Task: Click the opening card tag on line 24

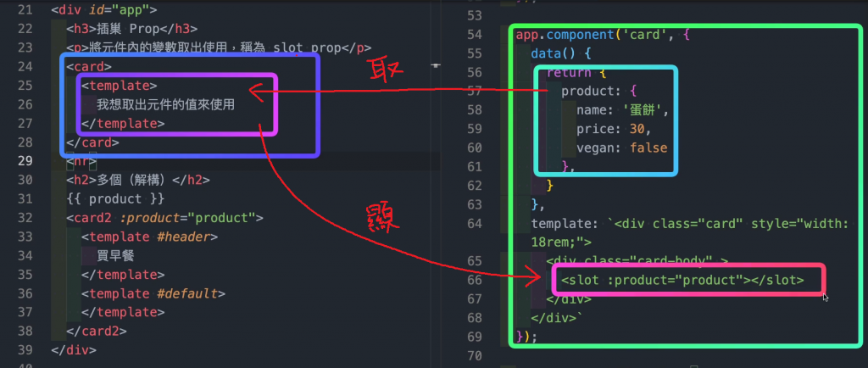Action: [88, 66]
